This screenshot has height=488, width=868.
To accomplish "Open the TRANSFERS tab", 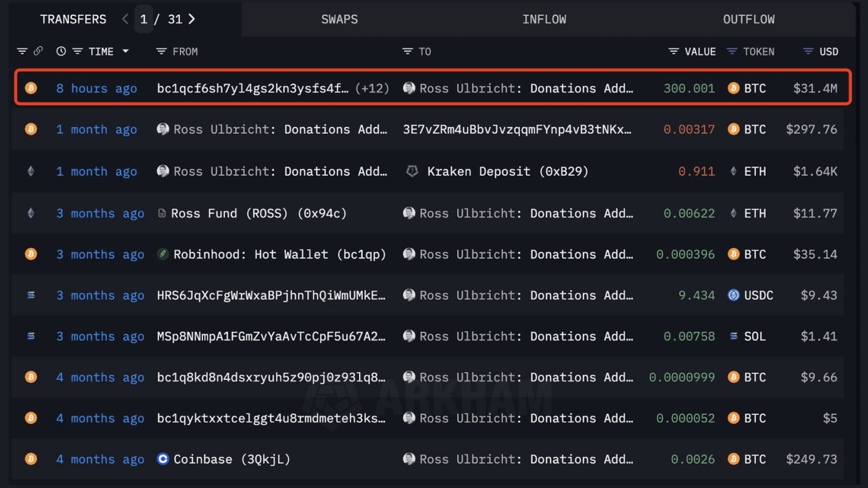I will [x=73, y=19].
